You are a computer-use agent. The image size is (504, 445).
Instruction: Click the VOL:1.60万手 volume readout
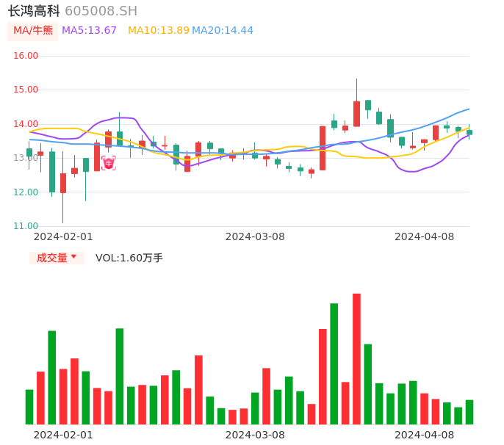[x=129, y=258]
